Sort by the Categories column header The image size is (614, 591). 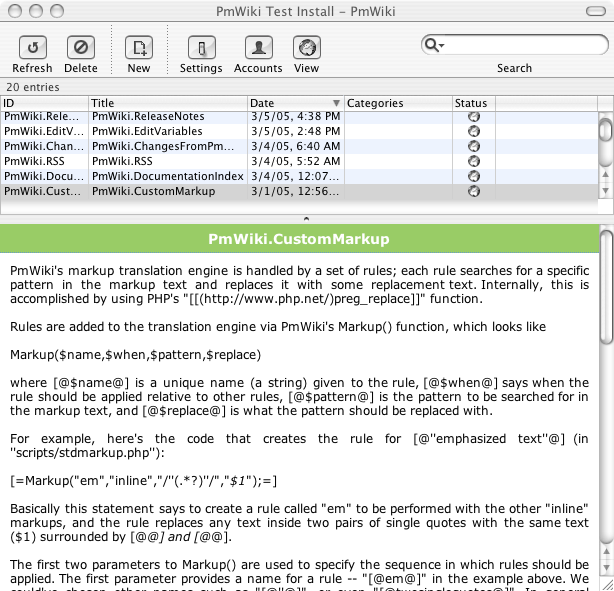pyautogui.click(x=398, y=103)
